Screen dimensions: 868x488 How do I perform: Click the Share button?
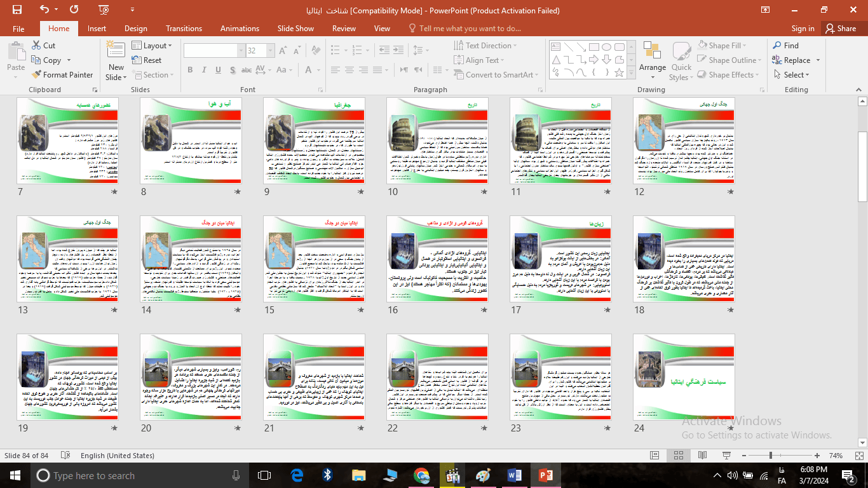pyautogui.click(x=840, y=28)
